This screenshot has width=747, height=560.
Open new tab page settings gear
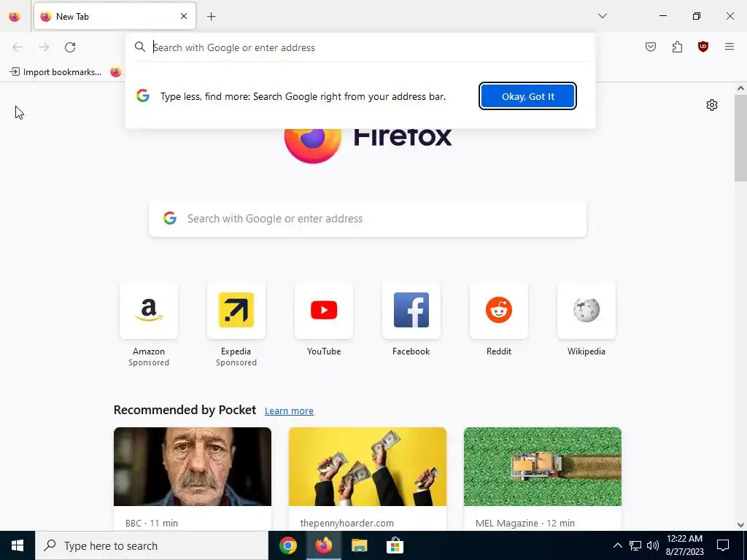click(712, 105)
